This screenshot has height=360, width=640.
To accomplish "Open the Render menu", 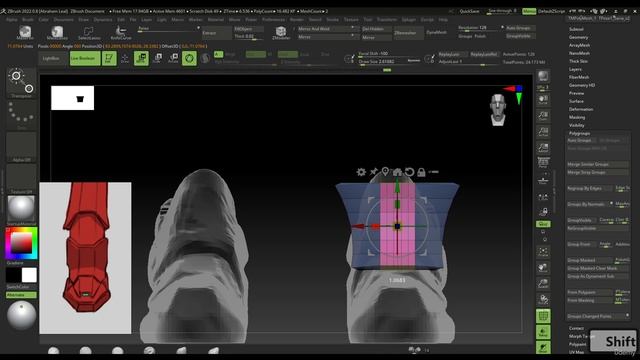I will pos(297,19).
